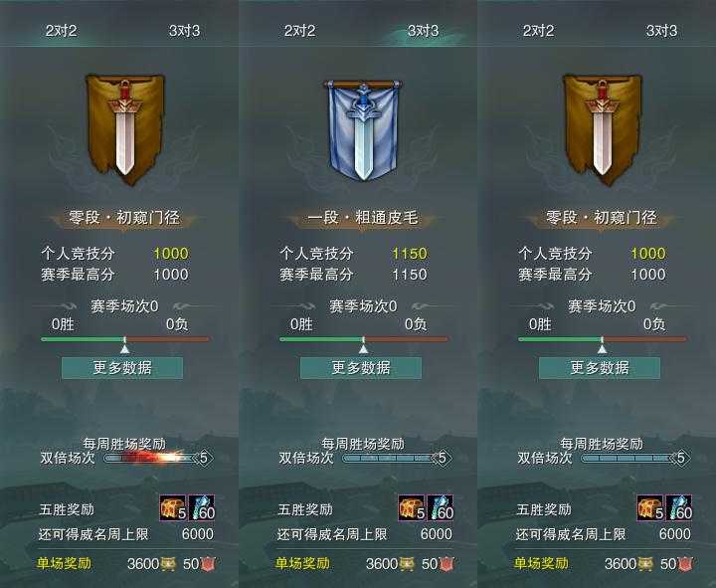Select blue crystal reward icon in left panel
Image resolution: width=716 pixels, height=588 pixels.
[x=201, y=507]
